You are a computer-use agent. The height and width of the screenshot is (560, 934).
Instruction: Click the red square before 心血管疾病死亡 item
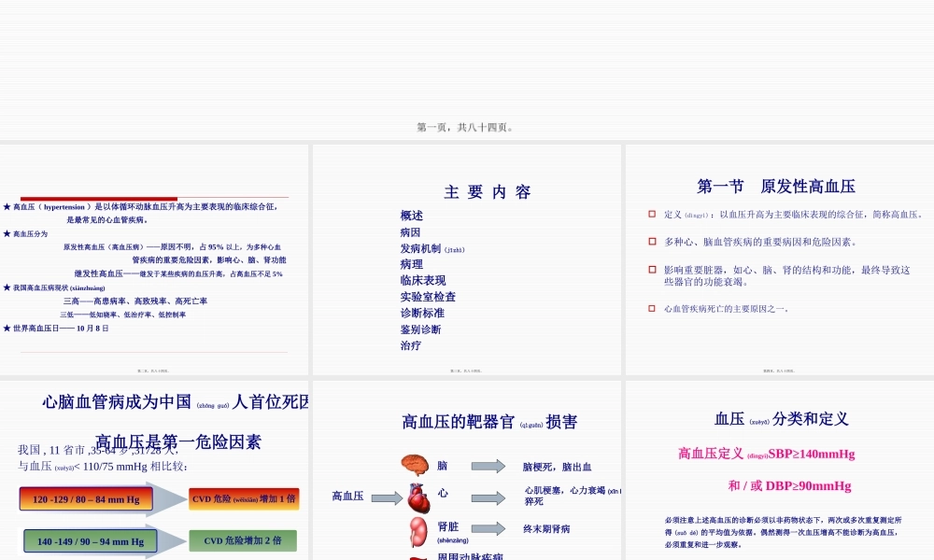pos(651,305)
